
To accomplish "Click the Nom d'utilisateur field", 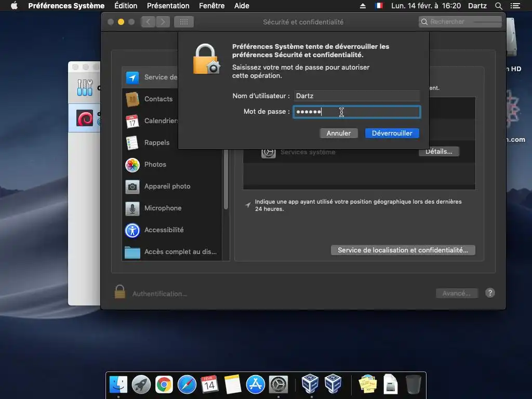I will point(356,96).
